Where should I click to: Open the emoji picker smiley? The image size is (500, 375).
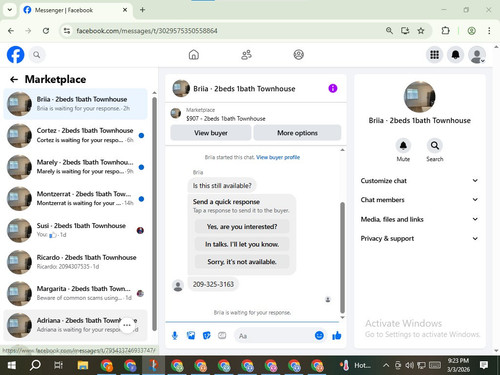pos(319,335)
